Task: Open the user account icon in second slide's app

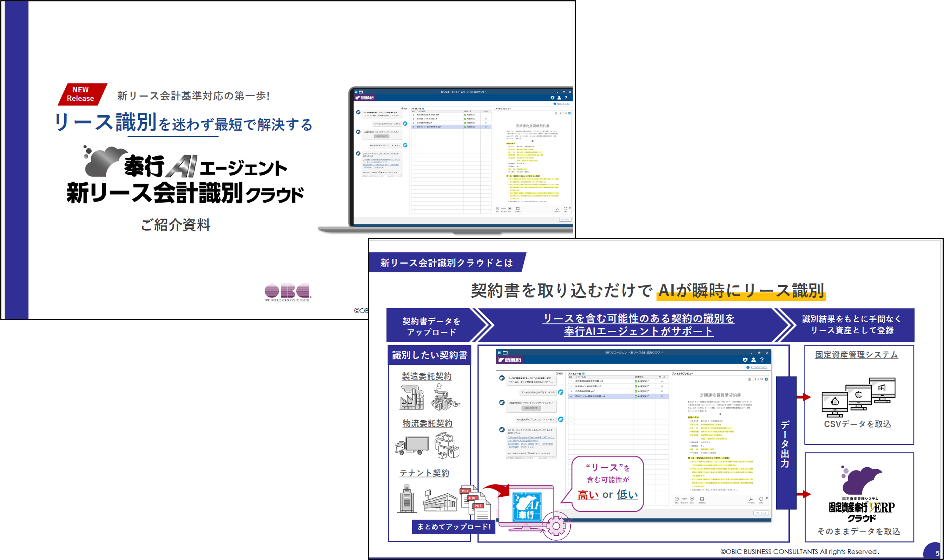Action: 753,360
